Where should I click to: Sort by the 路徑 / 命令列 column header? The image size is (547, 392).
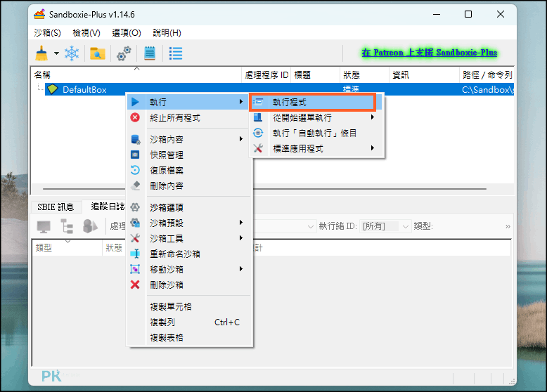pyautogui.click(x=487, y=74)
